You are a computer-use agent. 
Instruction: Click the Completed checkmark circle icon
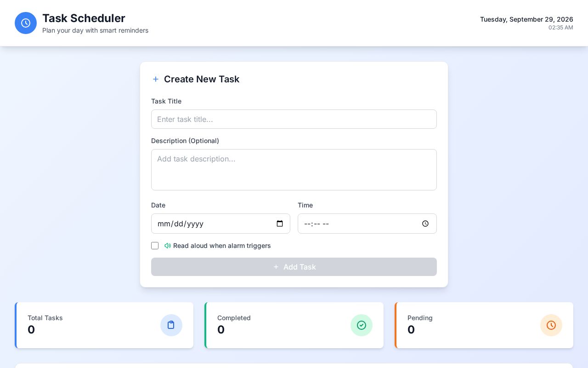pyautogui.click(x=362, y=325)
